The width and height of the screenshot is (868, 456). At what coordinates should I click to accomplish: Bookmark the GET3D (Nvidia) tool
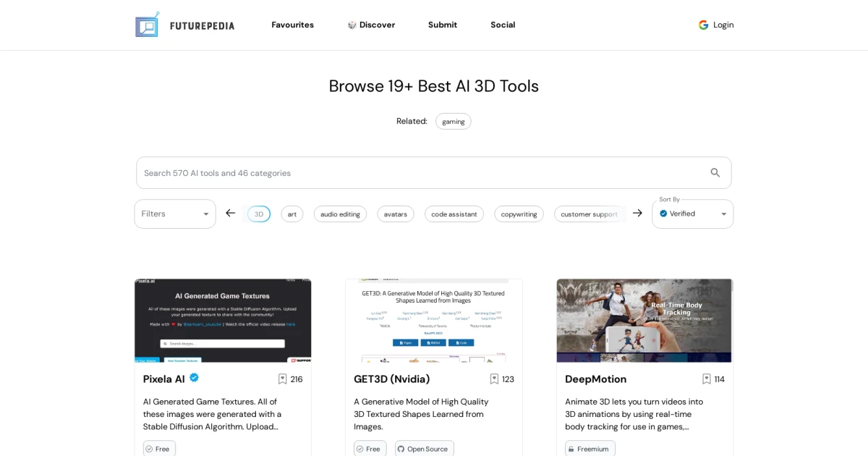[x=494, y=379]
